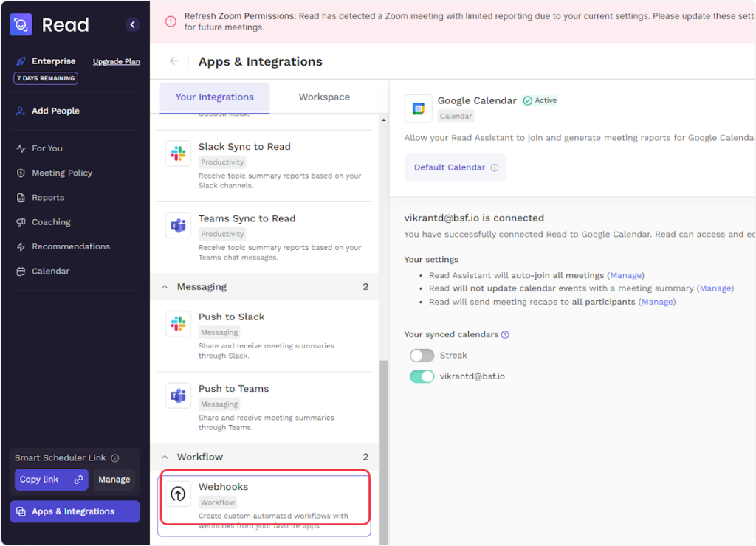Click the back arrow beside Apps & Integrations
The width and height of the screenshot is (756, 546).
tap(173, 61)
